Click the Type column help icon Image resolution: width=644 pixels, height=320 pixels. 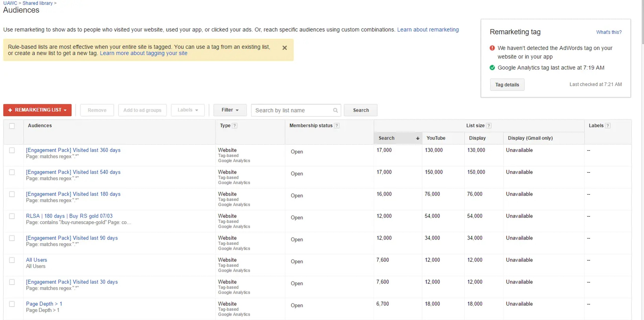point(234,126)
